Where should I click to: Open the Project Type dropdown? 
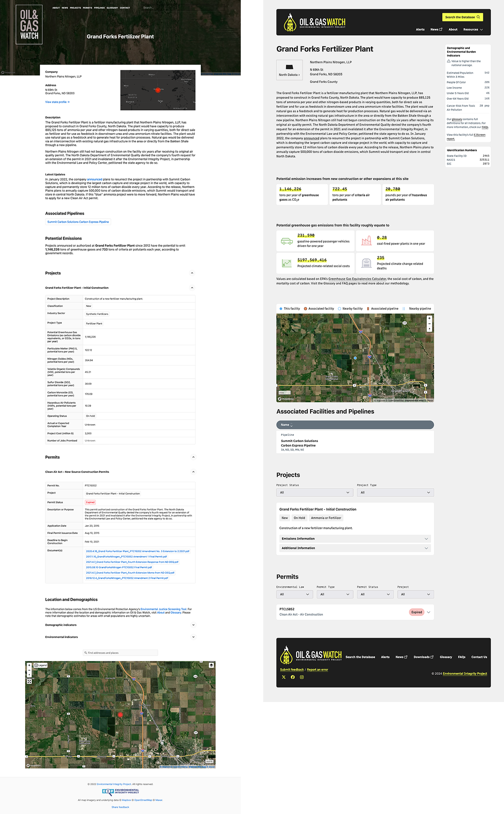click(395, 493)
